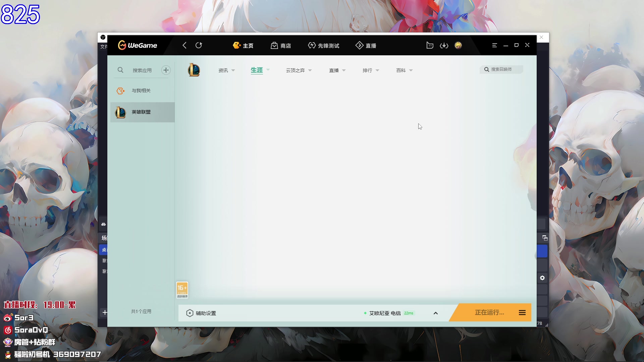Click the plus icon in background window

pos(105,312)
